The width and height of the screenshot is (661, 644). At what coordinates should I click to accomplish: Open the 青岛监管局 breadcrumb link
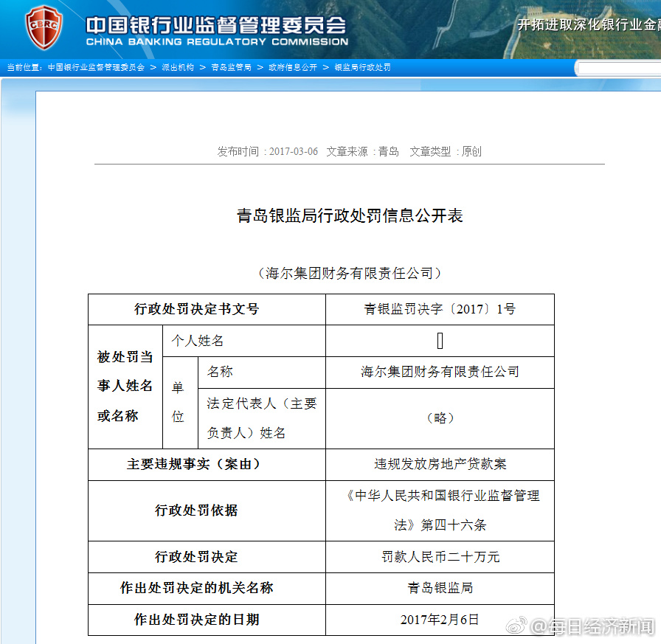(231, 67)
